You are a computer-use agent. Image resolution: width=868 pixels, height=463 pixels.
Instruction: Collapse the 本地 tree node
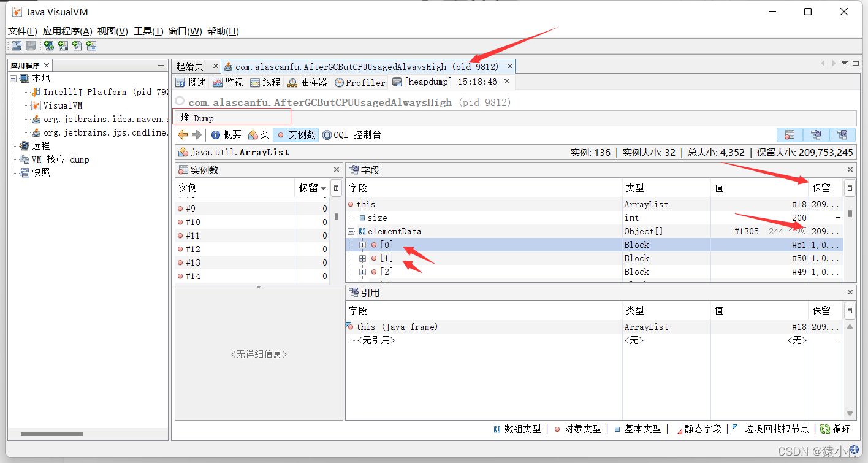pyautogui.click(x=13, y=78)
